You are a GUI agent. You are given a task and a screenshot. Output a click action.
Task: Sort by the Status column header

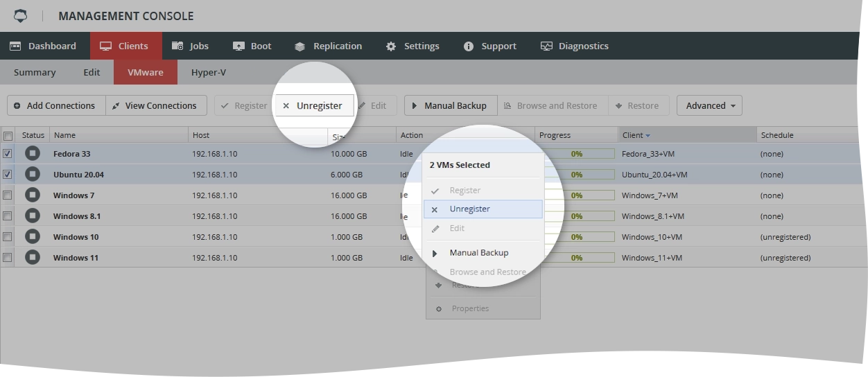33,135
